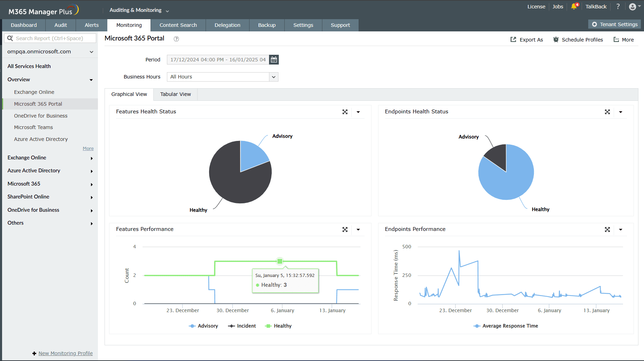Toggle Average Response Time legend item

[x=506, y=326]
